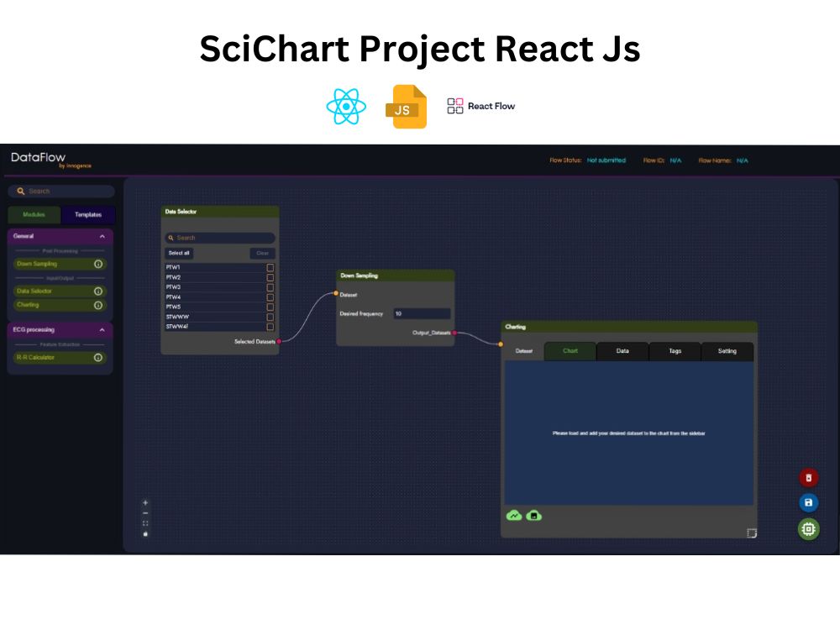Zoom out with the canvas minus control
This screenshot has width=840, height=630.
pos(145,513)
